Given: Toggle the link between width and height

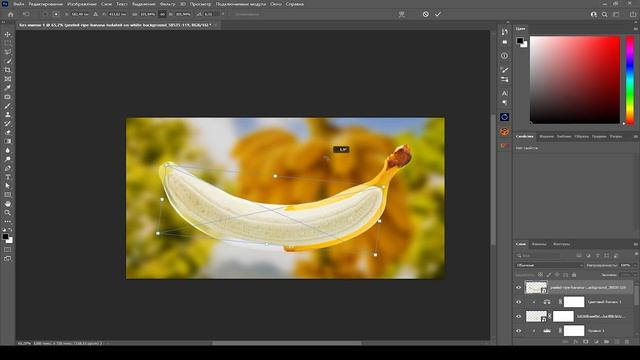Looking at the screenshot, I should point(162,14).
